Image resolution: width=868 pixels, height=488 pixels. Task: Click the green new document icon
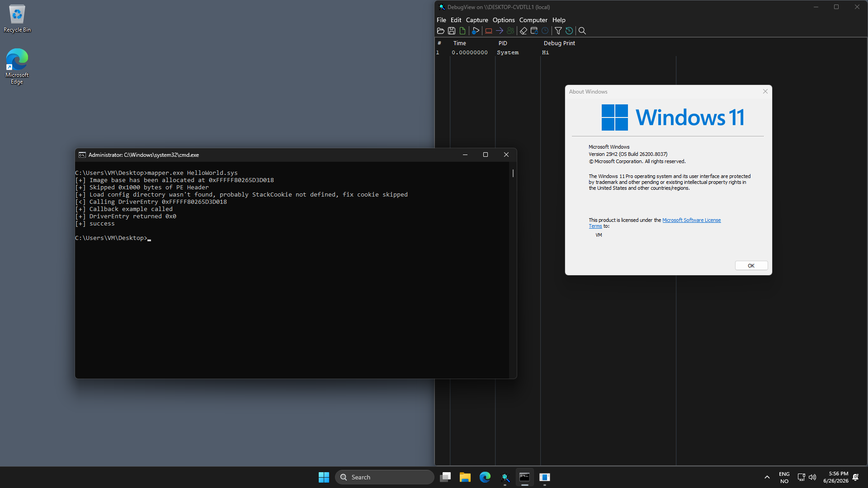(462, 31)
